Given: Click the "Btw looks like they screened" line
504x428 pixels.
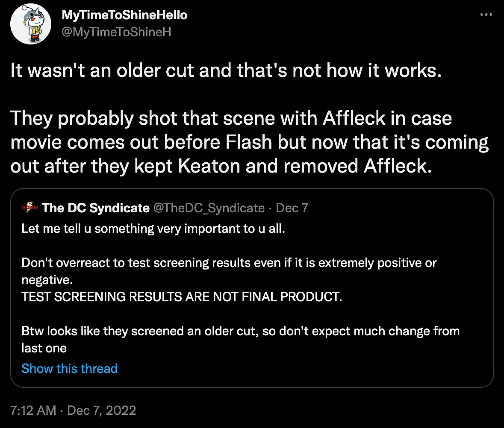Looking at the screenshot, I should click(240, 331).
